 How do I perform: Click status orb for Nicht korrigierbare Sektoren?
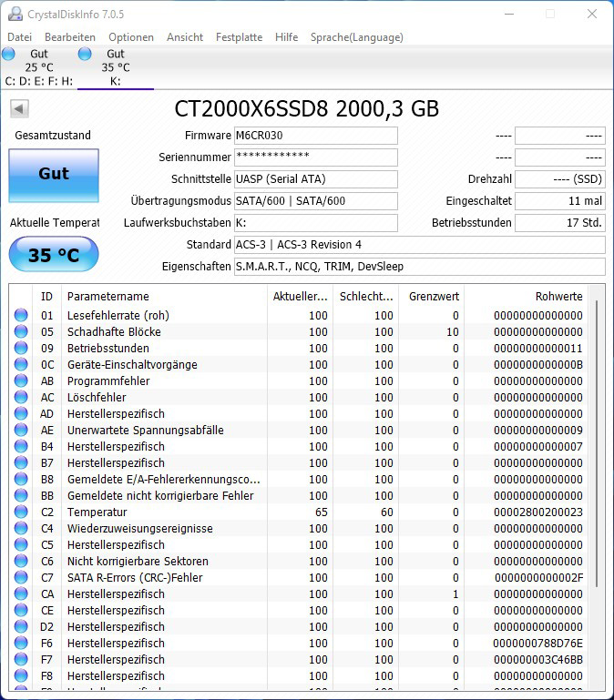tap(21, 561)
